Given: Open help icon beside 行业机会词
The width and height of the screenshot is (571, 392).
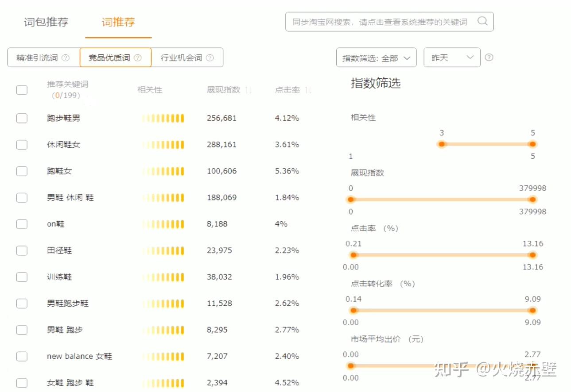Looking at the screenshot, I should 210,58.
